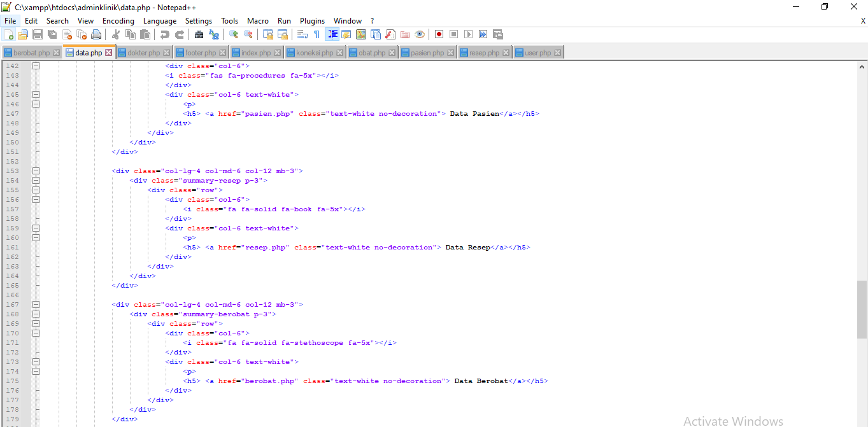Close the footer.php tab with its X
Screen dimensions: 868x427
222,53
